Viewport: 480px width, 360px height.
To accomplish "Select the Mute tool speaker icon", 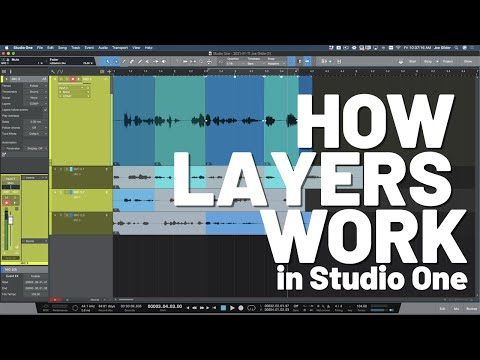I will tap(164, 62).
